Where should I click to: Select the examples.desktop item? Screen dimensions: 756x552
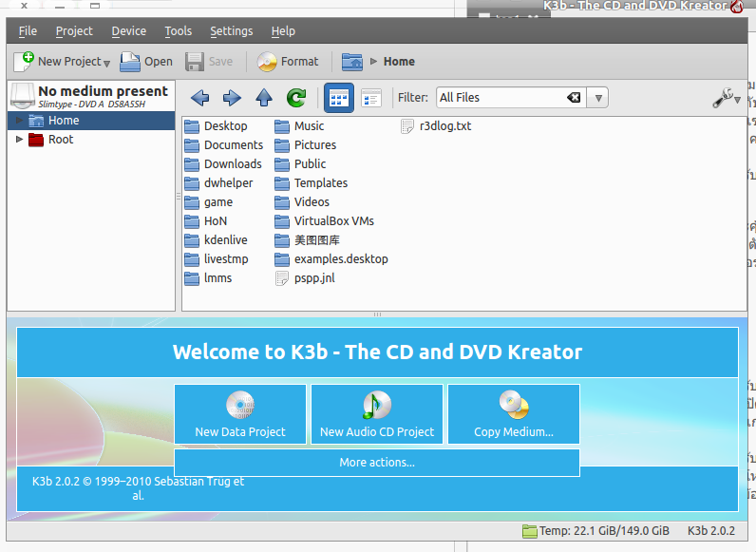pyautogui.click(x=331, y=259)
